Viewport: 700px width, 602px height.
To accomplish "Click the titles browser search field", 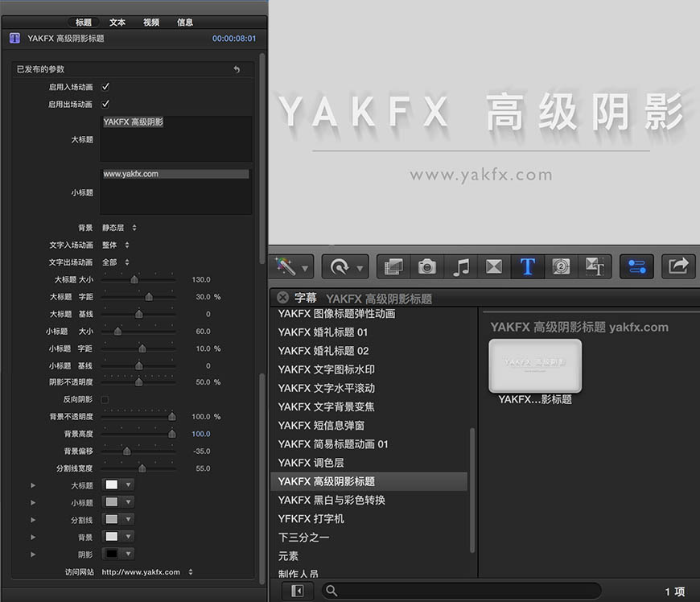I will pos(462,591).
